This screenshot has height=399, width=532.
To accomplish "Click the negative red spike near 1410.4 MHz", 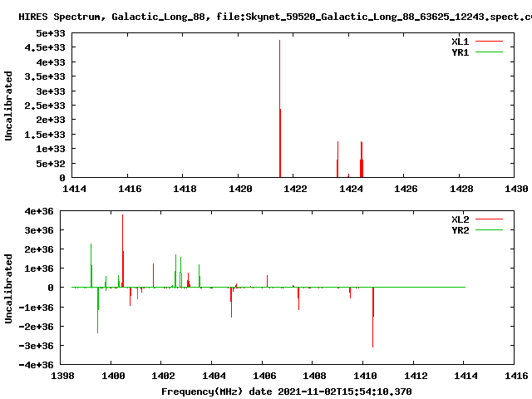I will pos(373,318).
